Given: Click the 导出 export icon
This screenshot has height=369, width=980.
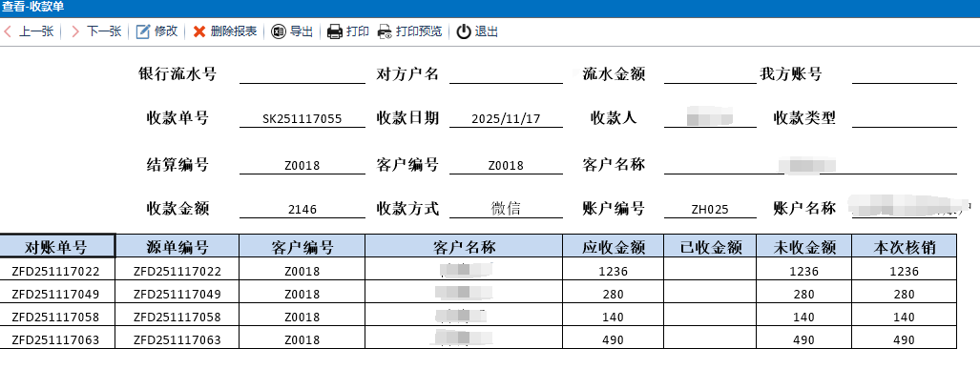Looking at the screenshot, I should pyautogui.click(x=278, y=31).
